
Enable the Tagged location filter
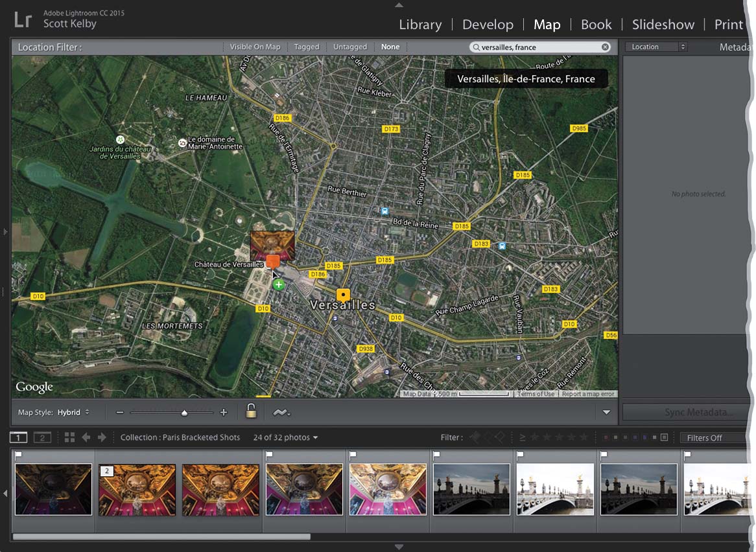307,47
